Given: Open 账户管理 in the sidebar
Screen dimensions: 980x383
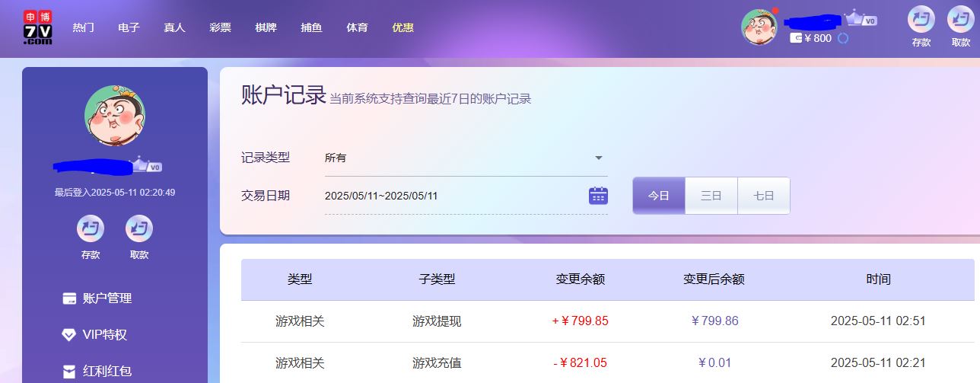Looking at the screenshot, I should 107,298.
